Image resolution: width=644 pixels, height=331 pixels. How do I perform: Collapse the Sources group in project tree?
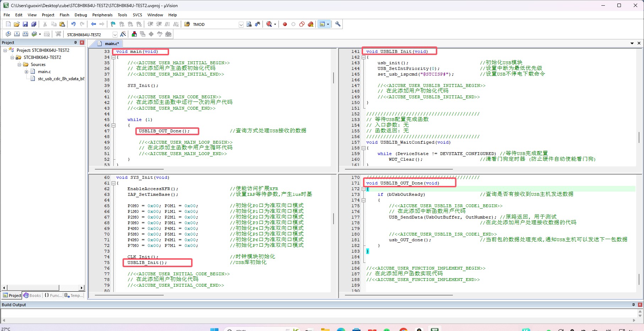point(19,65)
